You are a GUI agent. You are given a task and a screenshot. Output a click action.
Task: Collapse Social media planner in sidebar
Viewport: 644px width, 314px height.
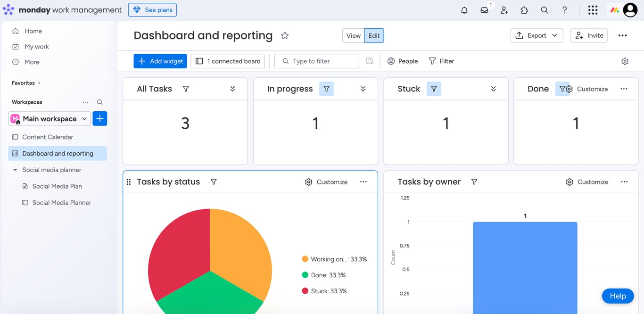(15, 170)
